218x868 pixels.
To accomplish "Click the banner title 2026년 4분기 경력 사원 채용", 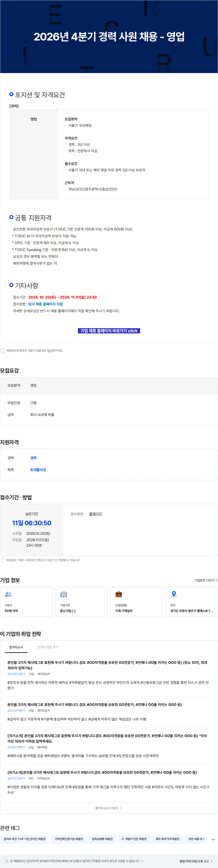I will coord(109,36).
